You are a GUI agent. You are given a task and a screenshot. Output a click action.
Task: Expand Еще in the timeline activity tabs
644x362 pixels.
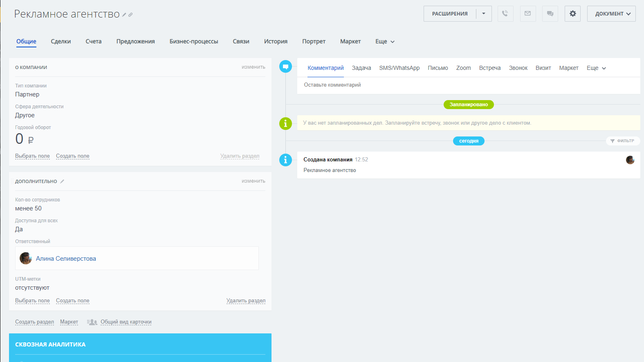coord(596,68)
